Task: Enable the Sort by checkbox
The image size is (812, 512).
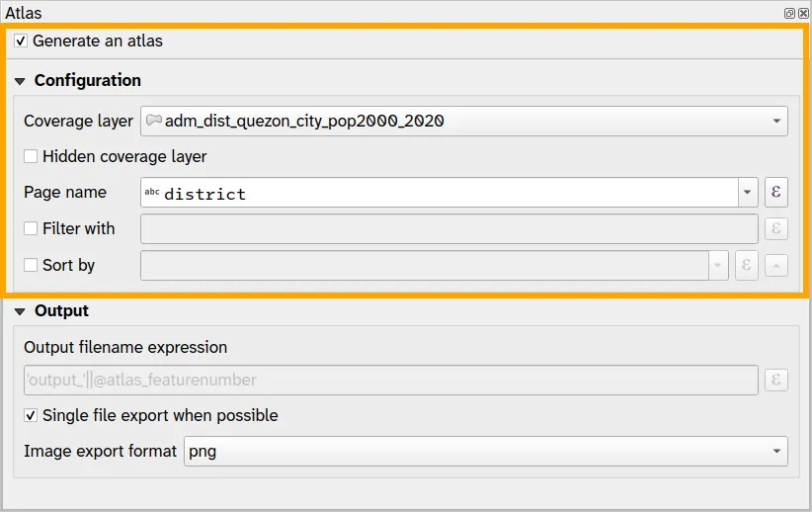Action: (31, 265)
